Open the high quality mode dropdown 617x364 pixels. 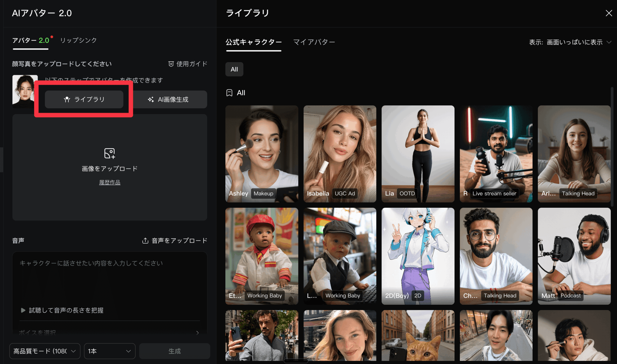point(45,351)
